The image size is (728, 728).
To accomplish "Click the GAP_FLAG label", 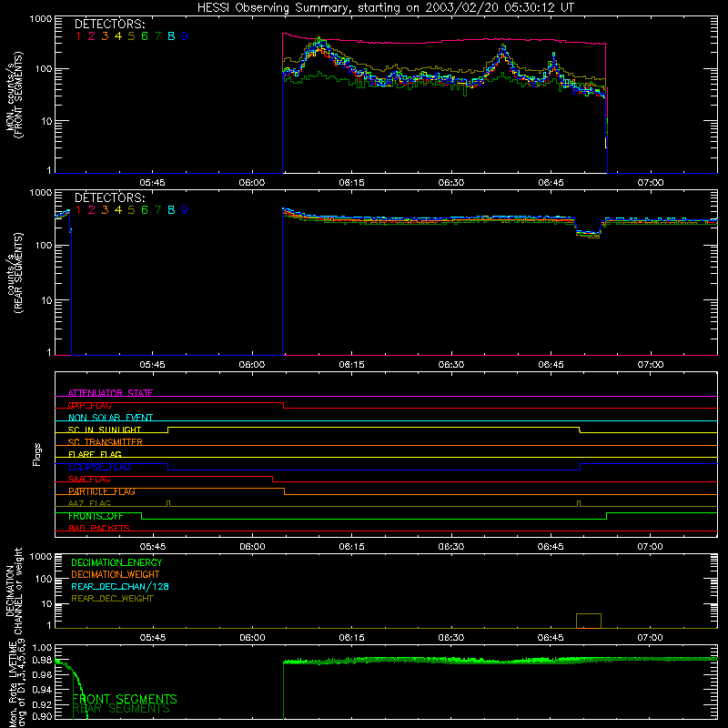I will (89, 405).
